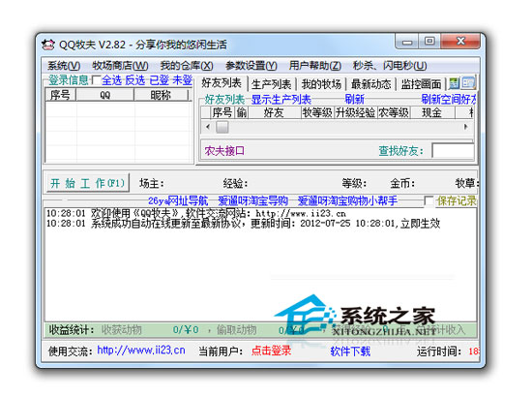Click the green calculator icon beside tabs

(454, 83)
